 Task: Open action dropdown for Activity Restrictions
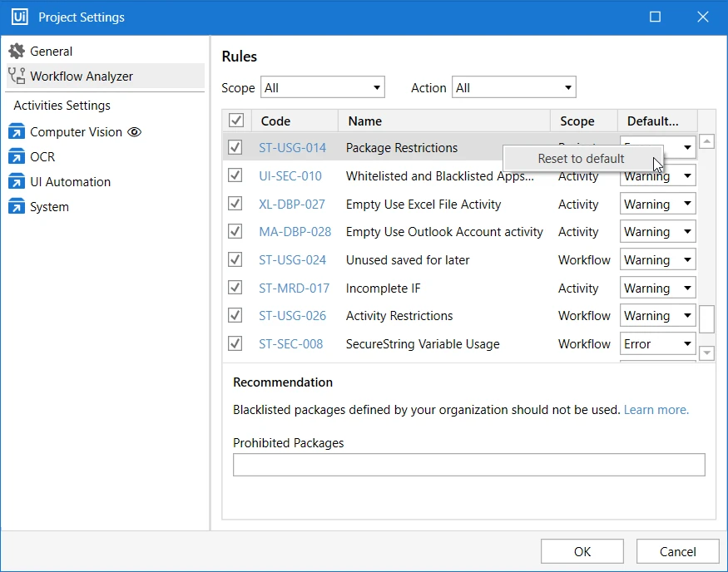coord(658,315)
